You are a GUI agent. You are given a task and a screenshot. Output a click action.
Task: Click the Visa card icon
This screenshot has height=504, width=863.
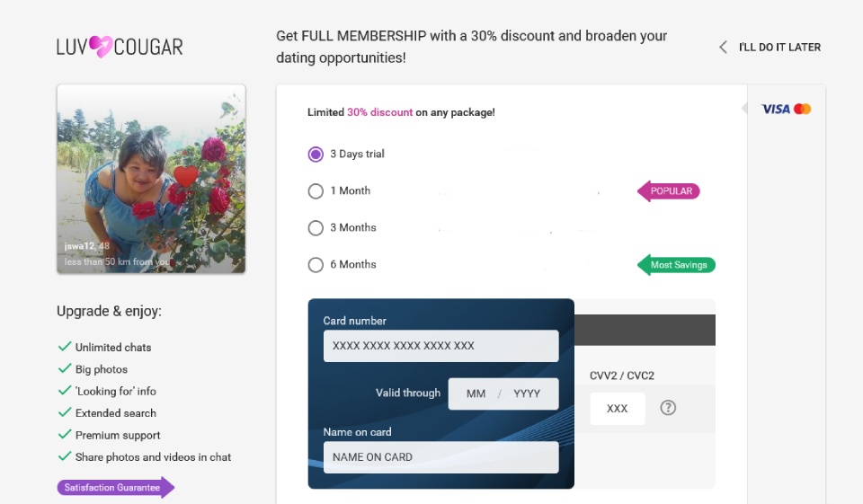(x=775, y=109)
